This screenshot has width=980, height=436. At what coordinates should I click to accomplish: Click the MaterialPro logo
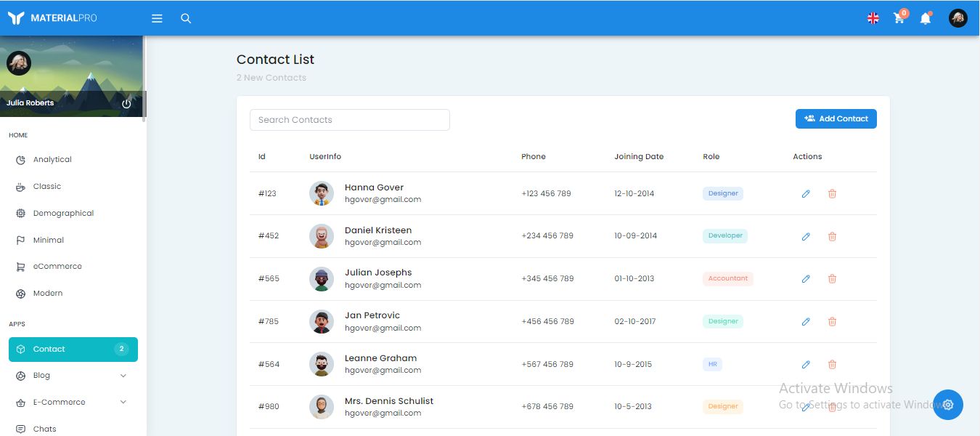(52, 18)
